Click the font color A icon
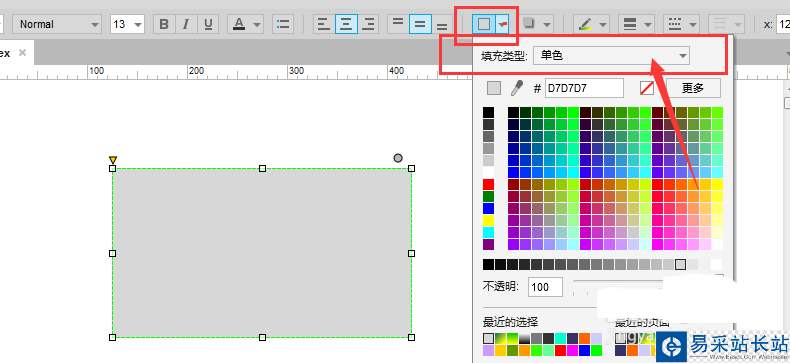The height and width of the screenshot is (363, 790). tap(239, 24)
